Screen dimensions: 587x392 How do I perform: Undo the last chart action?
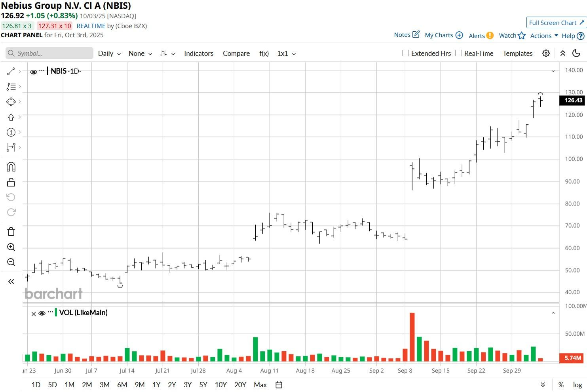click(x=11, y=197)
